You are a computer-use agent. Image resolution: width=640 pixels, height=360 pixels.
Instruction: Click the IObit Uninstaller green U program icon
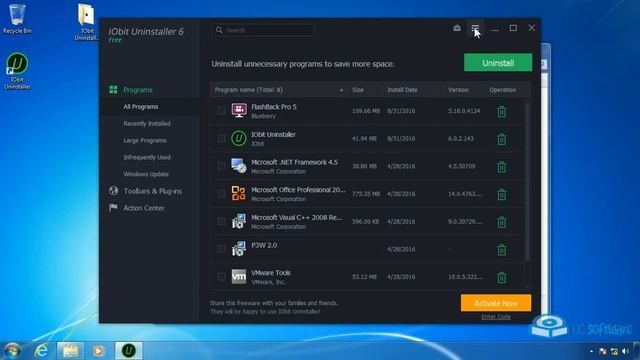pos(239,138)
